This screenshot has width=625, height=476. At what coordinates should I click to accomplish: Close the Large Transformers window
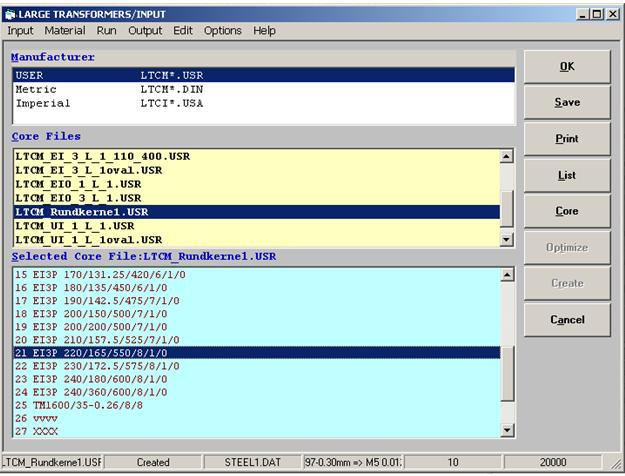pyautogui.click(x=612, y=15)
